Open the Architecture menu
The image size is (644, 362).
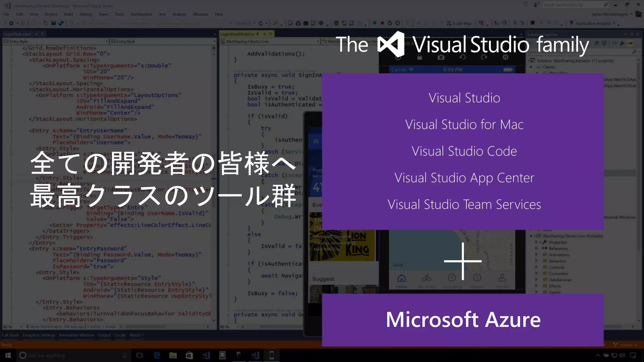pos(141,14)
